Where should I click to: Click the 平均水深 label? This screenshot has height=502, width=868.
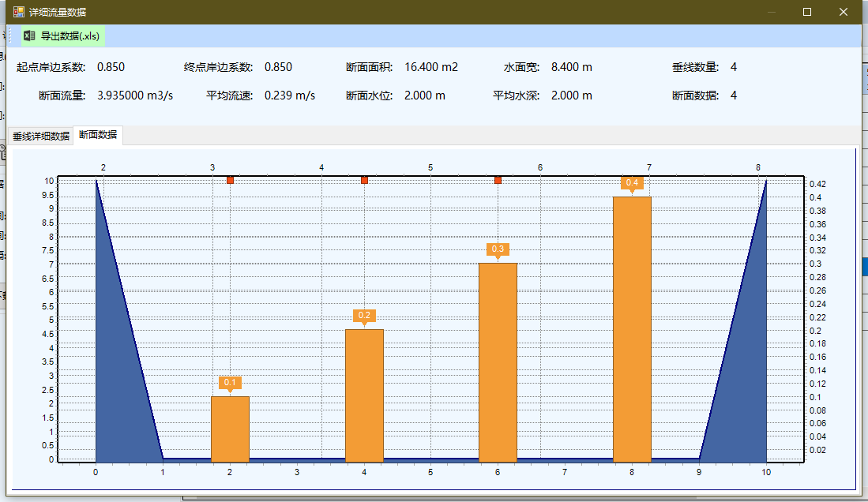[516, 96]
